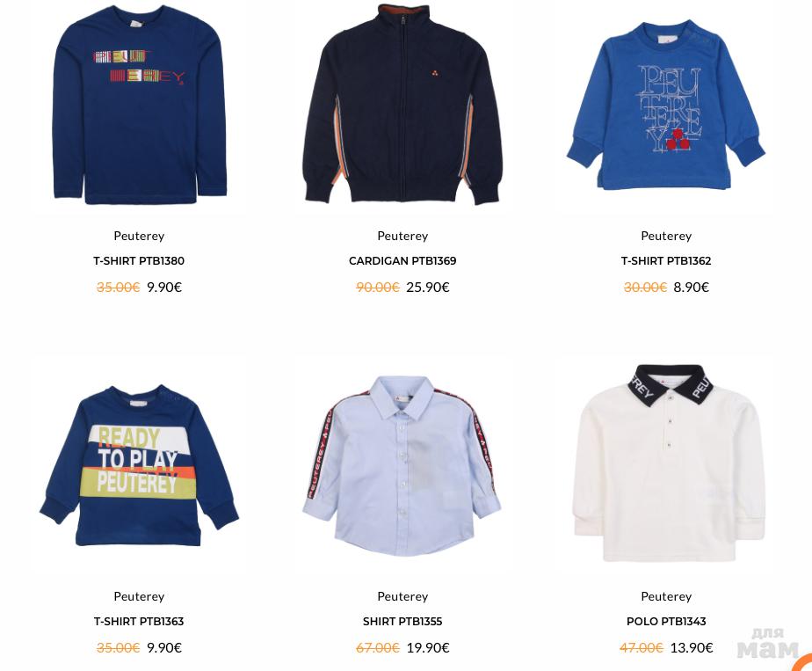This screenshot has width=812, height=671.
Task: Open the dark zip cardigan product image
Action: tap(402, 105)
